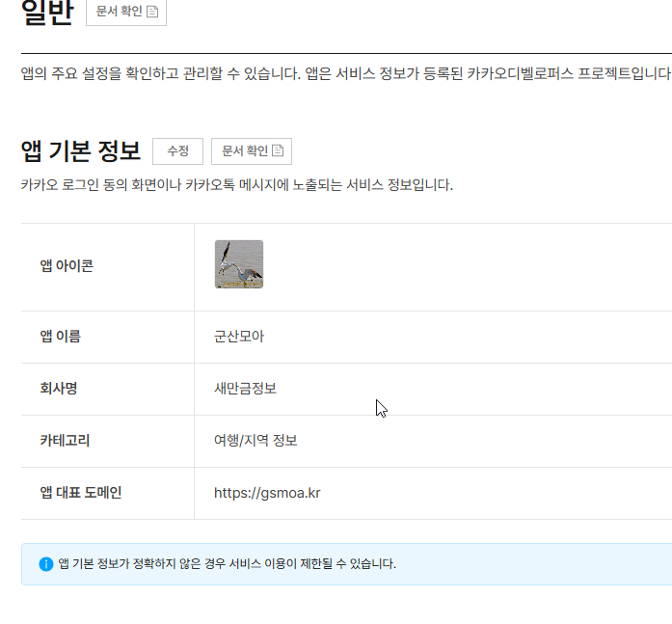The width and height of the screenshot is (672, 624).
Task: Click the 일반 page heading
Action: pos(46,12)
